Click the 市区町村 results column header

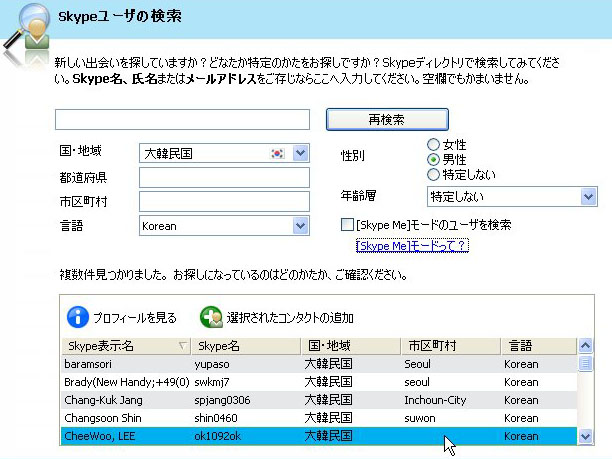(451, 346)
